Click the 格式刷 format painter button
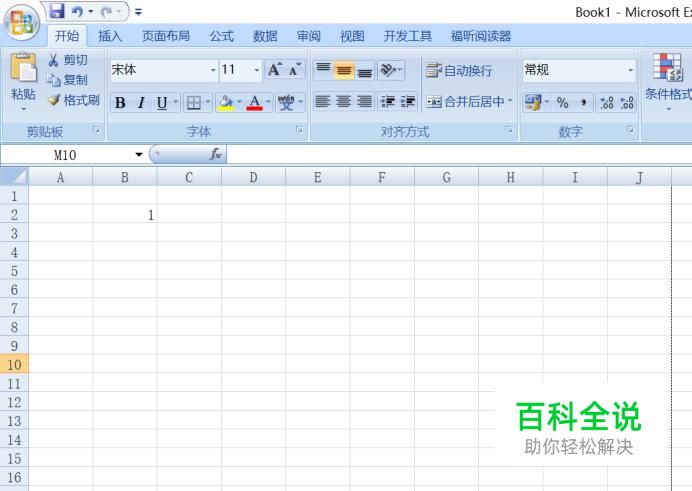This screenshot has height=491, width=692. 74,101
